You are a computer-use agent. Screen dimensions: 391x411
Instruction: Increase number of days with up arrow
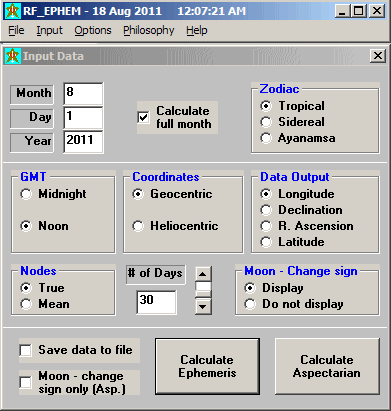coord(203,274)
